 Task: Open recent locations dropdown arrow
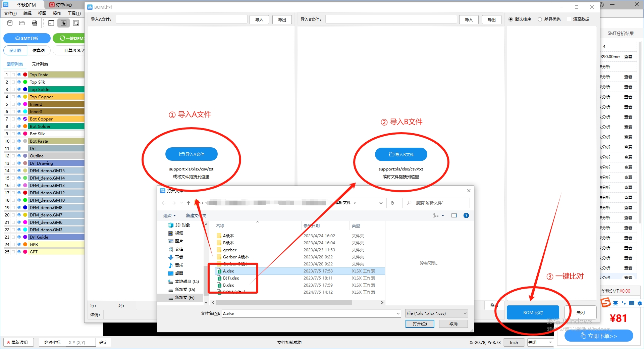(x=181, y=203)
